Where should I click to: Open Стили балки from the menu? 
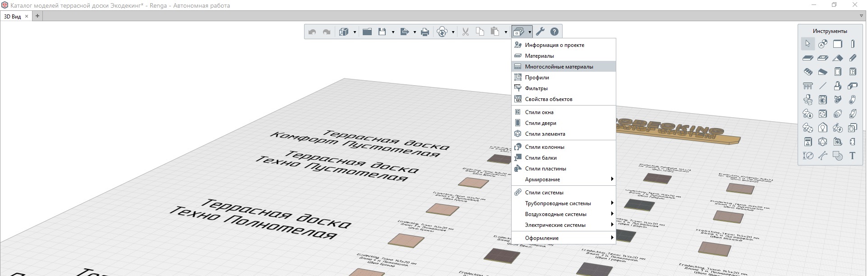point(564,158)
